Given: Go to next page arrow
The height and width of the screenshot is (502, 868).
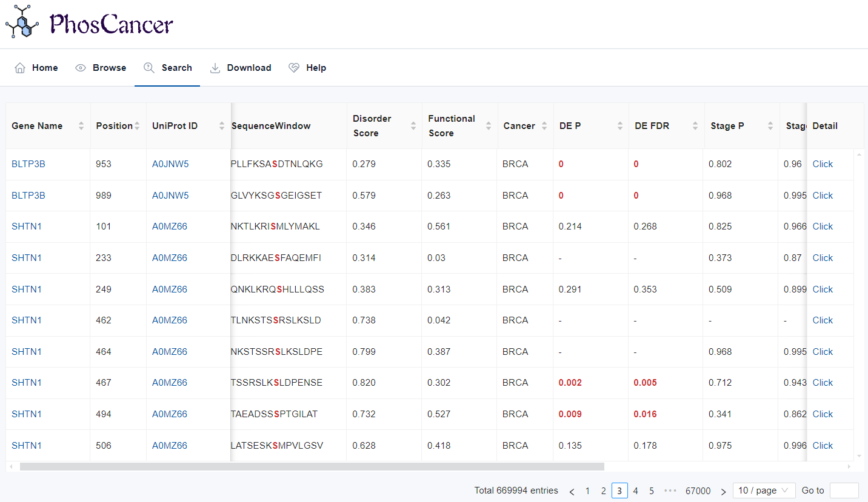Looking at the screenshot, I should tap(723, 491).
